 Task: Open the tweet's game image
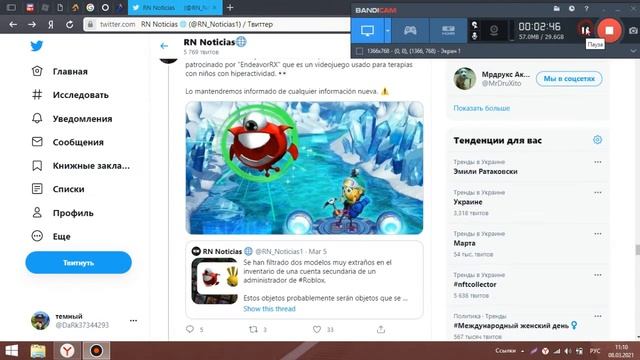(304, 168)
